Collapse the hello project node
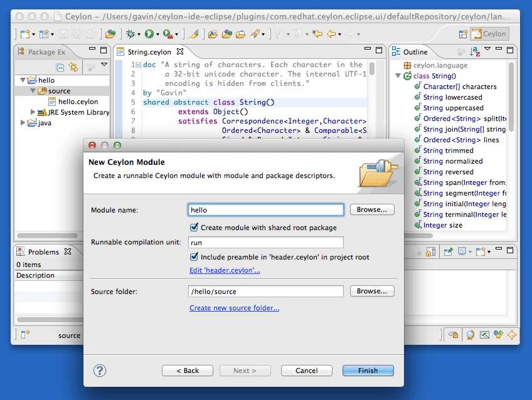The image size is (532, 400). 23,80
